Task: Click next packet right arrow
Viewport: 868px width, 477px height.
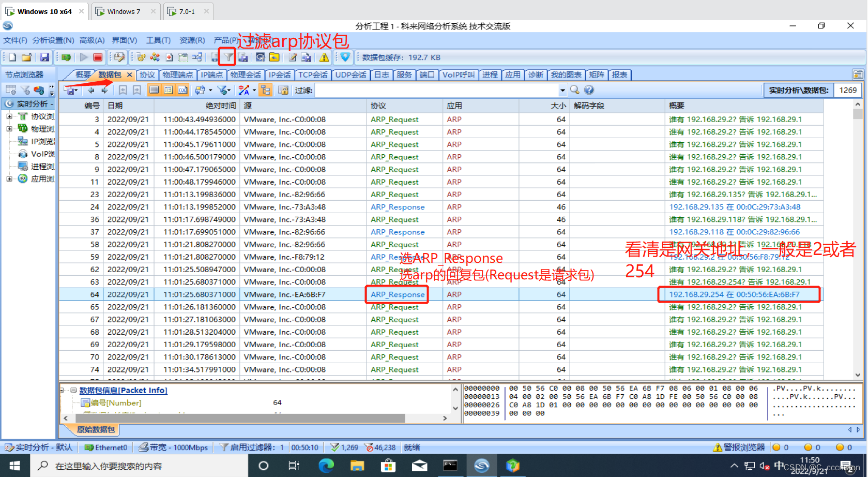Action: [105, 90]
